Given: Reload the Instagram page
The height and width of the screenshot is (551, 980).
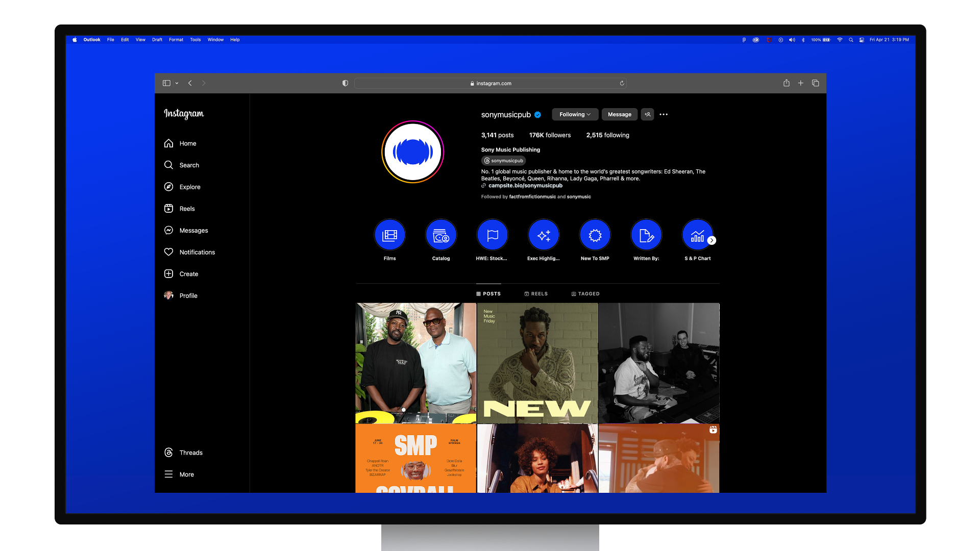Looking at the screenshot, I should pyautogui.click(x=622, y=83).
